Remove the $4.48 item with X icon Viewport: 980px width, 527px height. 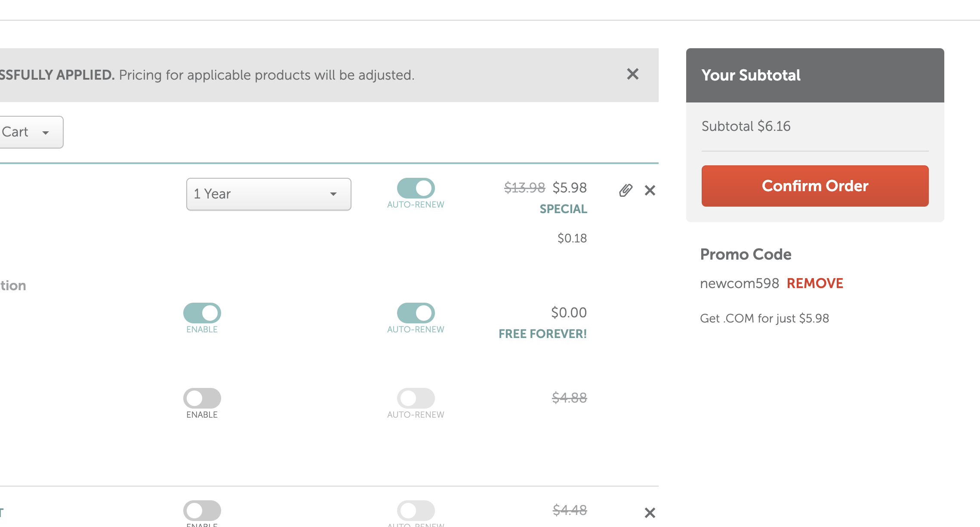point(650,512)
